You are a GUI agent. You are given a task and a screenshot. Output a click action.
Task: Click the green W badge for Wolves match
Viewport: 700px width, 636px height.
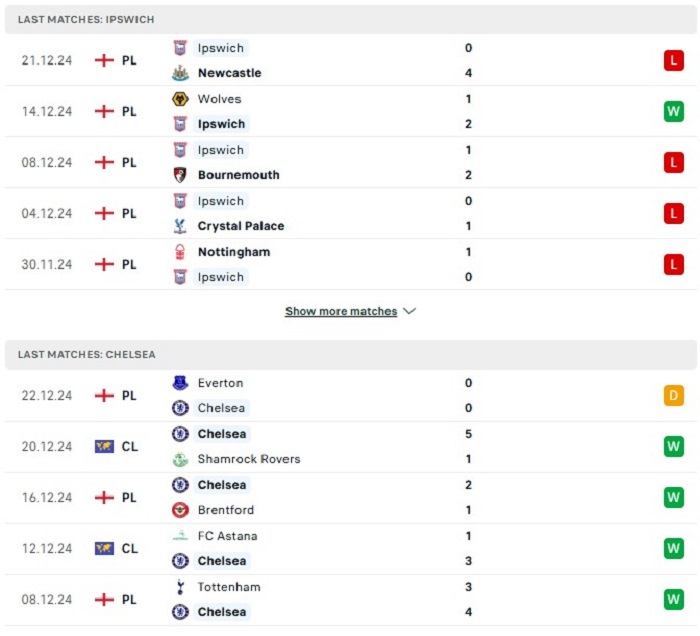pos(674,111)
